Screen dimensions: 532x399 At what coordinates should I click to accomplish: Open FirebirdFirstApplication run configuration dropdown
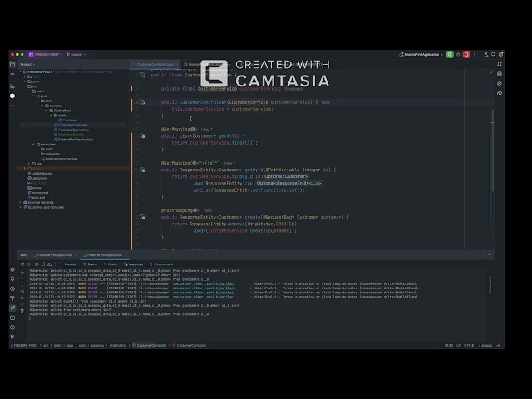[x=421, y=54]
